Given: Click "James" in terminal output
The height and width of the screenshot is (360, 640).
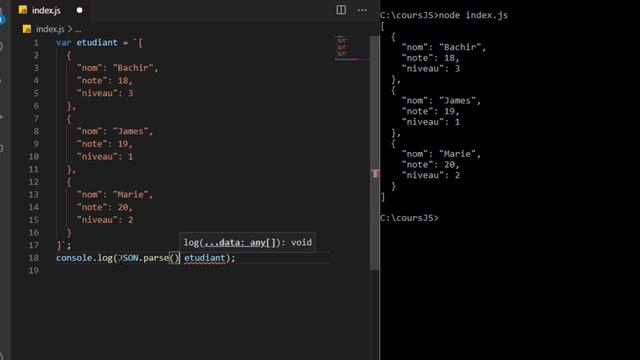Looking at the screenshot, I should tap(458, 100).
